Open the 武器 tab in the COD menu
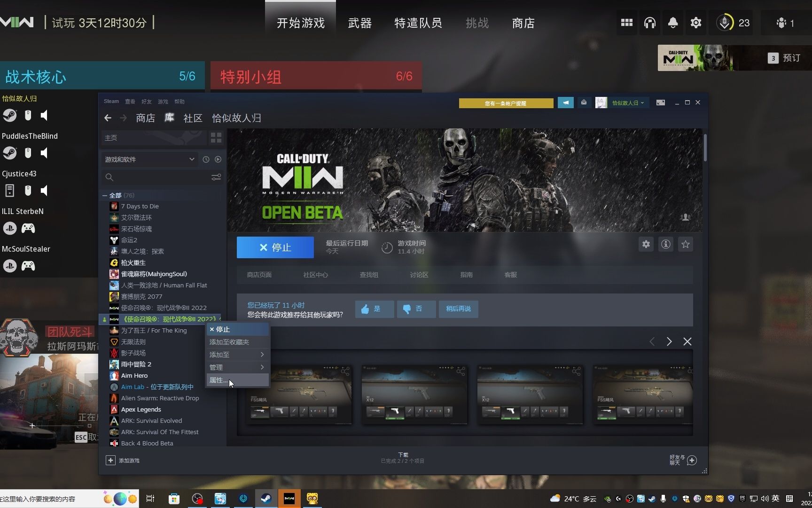 (360, 23)
